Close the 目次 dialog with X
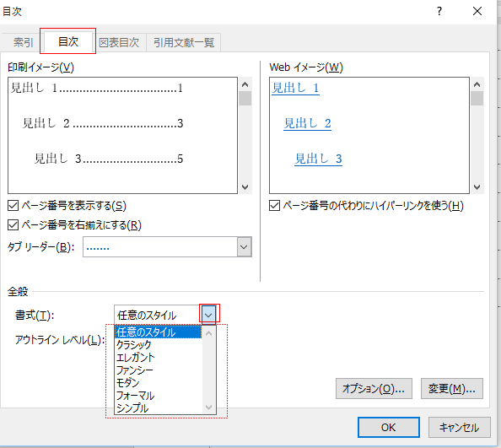 click(477, 11)
